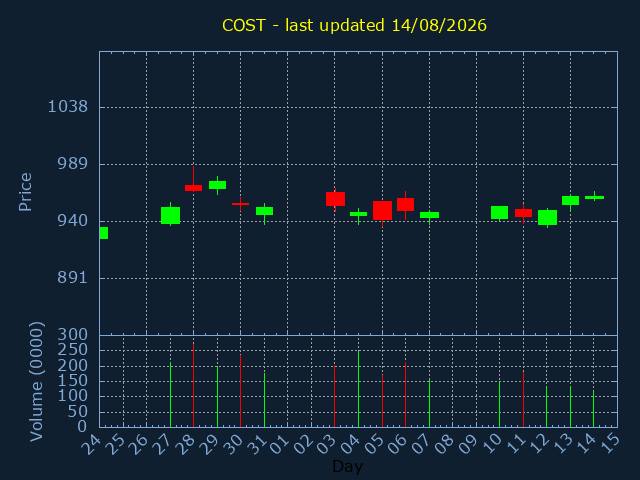Click the red volume bar for day 11
This screenshot has height=480, width=640.
[x=523, y=399]
